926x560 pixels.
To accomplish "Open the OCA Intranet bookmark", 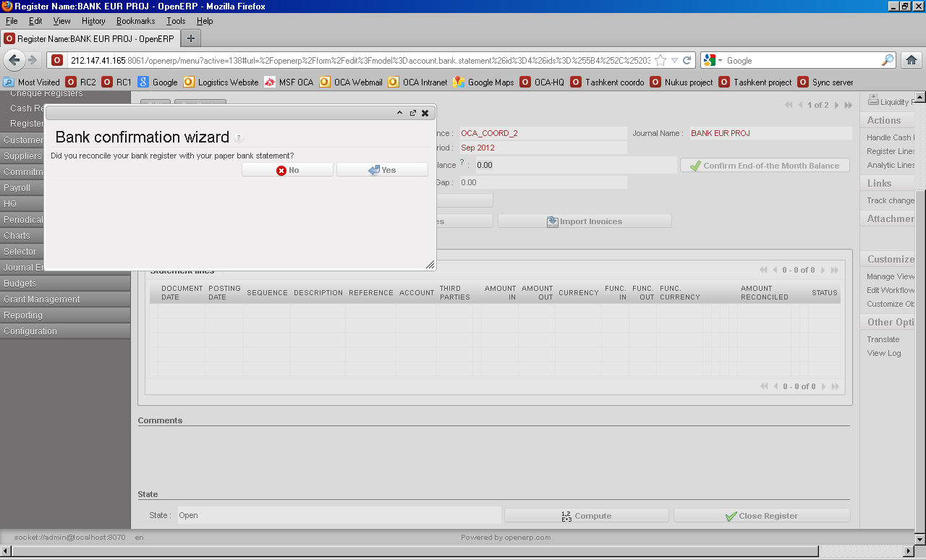I will 418,82.
